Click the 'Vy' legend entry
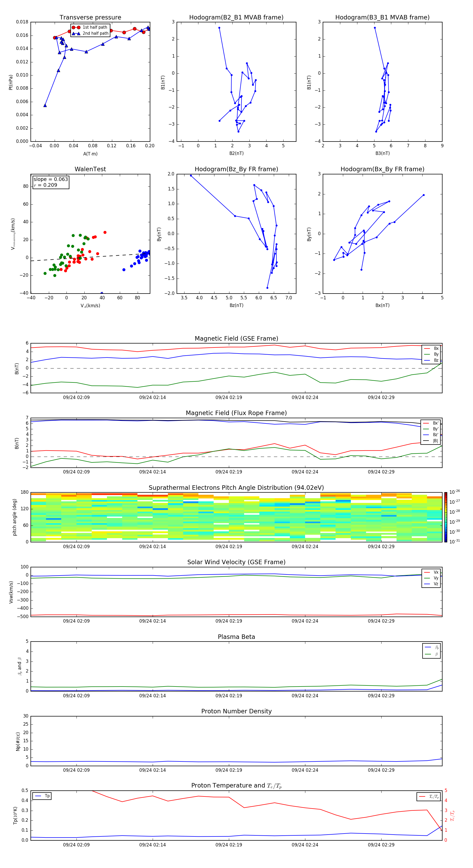The image size is (473, 868). 431,578
